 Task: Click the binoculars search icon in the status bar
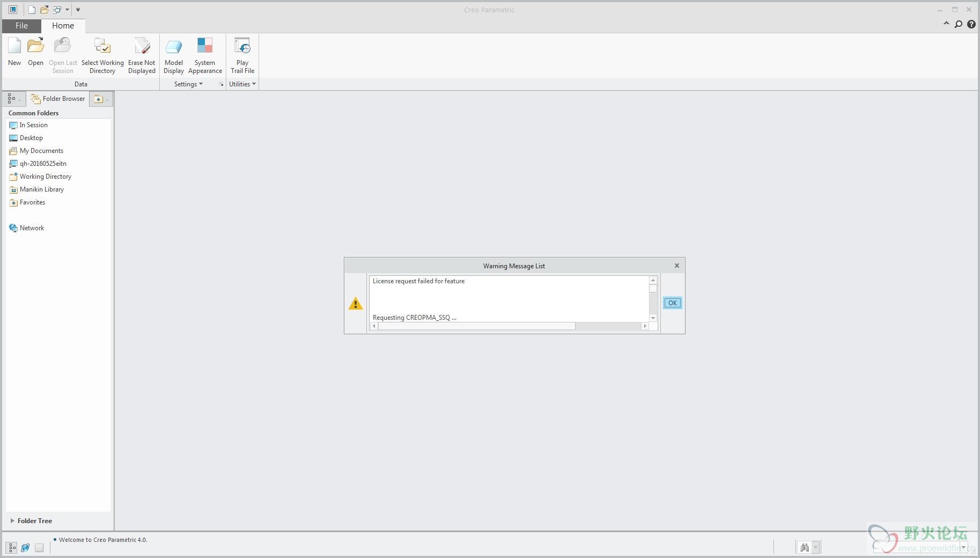point(804,547)
